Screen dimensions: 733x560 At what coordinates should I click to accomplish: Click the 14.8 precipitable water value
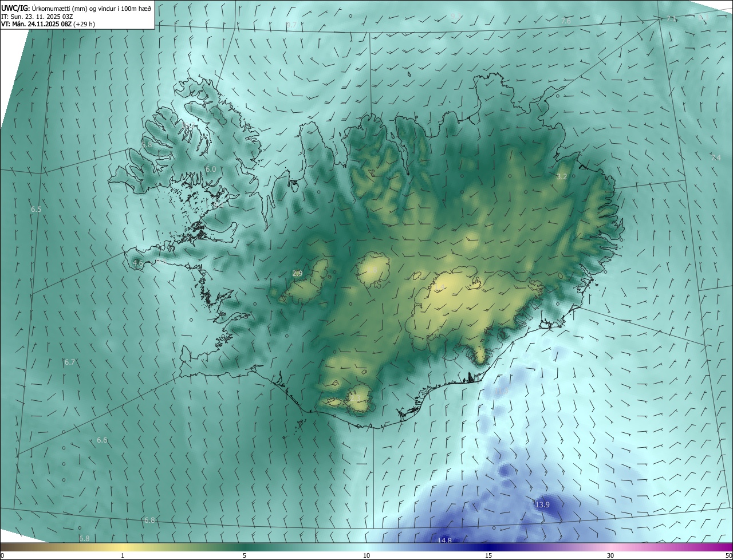click(x=444, y=540)
